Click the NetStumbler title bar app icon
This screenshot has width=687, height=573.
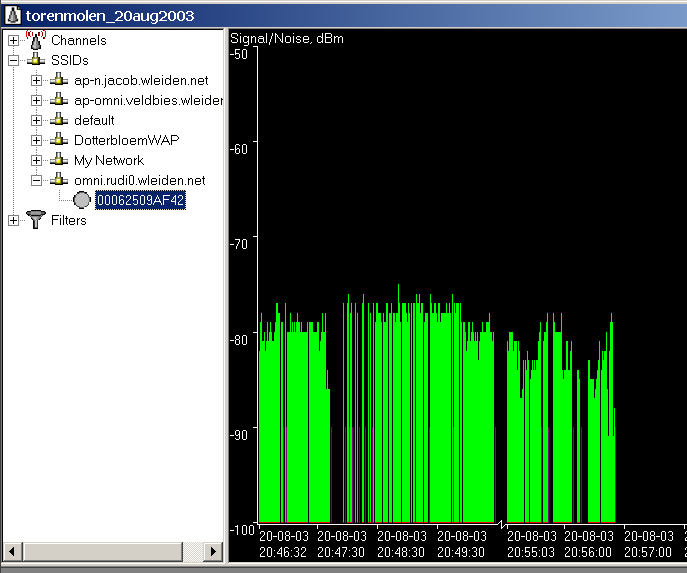click(x=11, y=14)
